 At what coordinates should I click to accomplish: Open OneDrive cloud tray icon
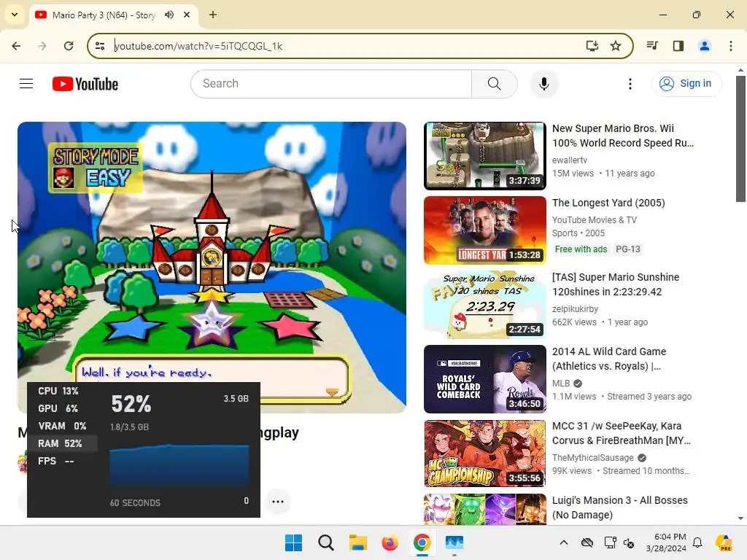[587, 542]
